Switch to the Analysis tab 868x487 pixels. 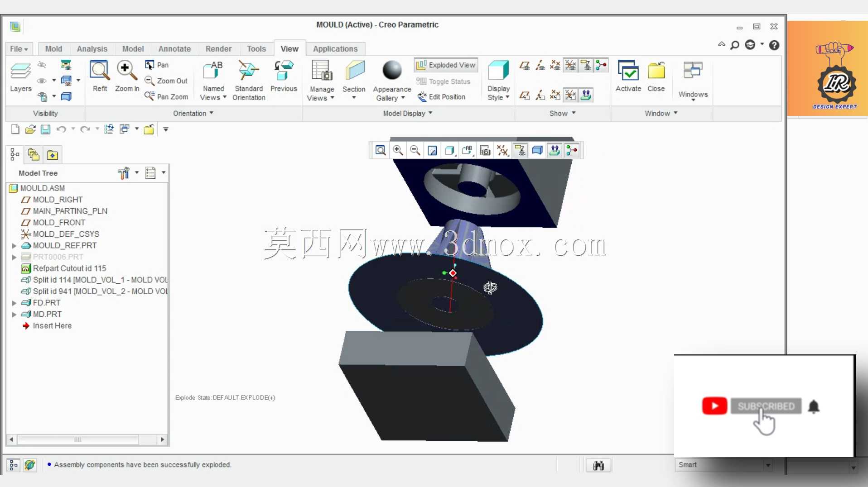(92, 49)
